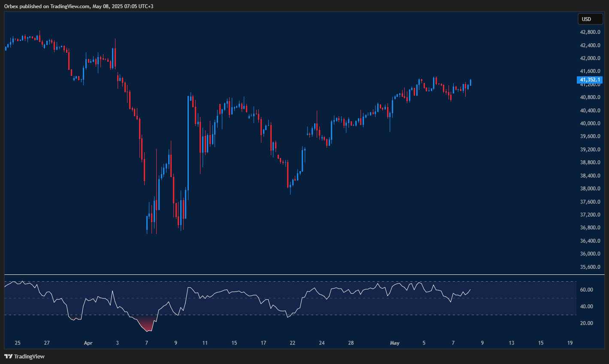Select the latest blue candle on the chart
Image resolution: width=609 pixels, height=364 pixels.
coord(471,82)
